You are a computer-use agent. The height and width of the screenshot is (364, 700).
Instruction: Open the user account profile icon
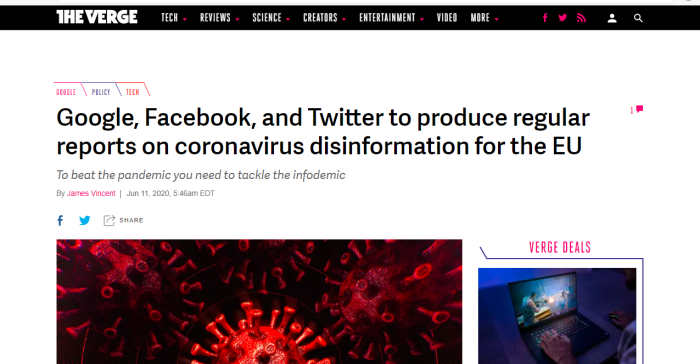(x=612, y=18)
